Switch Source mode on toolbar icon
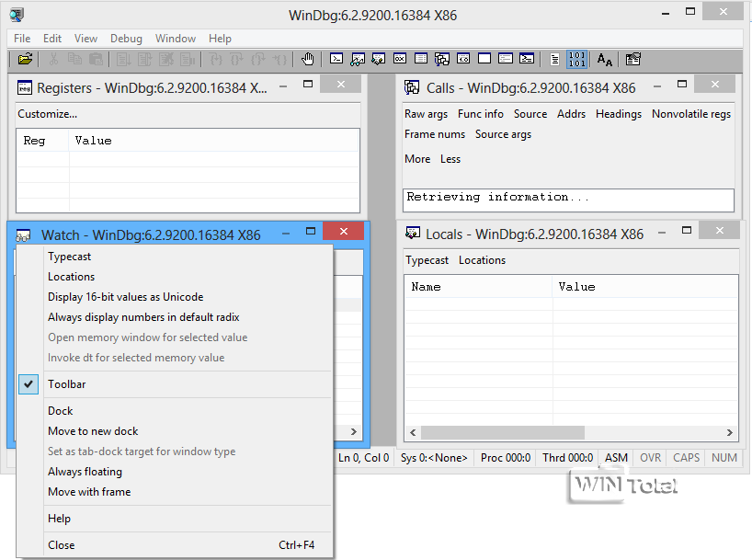Image resolution: width=752 pixels, height=560 pixels. pyautogui.click(x=555, y=59)
